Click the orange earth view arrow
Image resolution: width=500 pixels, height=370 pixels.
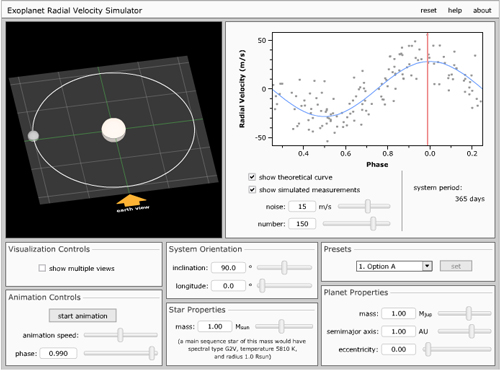pos(131,200)
